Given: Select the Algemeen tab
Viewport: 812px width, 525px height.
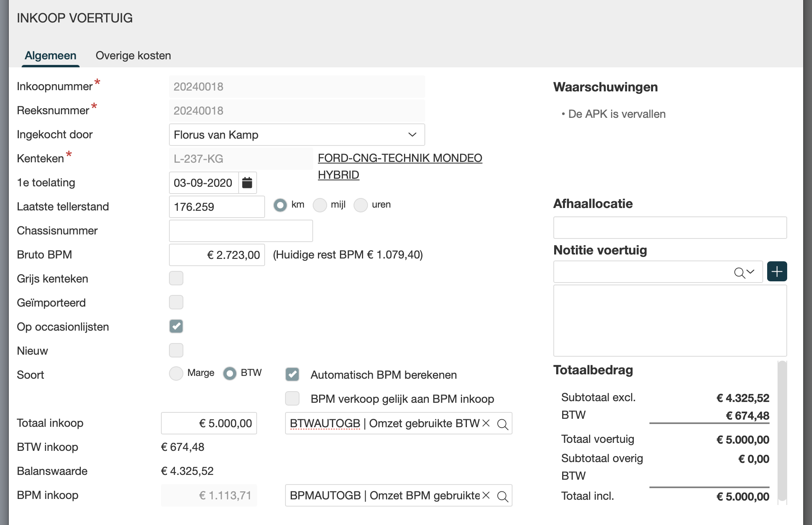Looking at the screenshot, I should pyautogui.click(x=50, y=55).
